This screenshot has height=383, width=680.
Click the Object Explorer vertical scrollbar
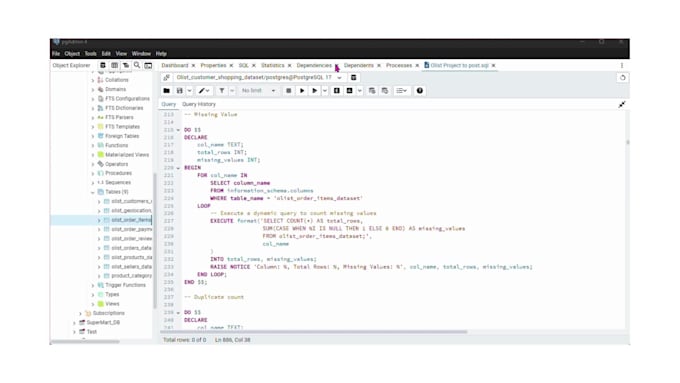click(155, 241)
